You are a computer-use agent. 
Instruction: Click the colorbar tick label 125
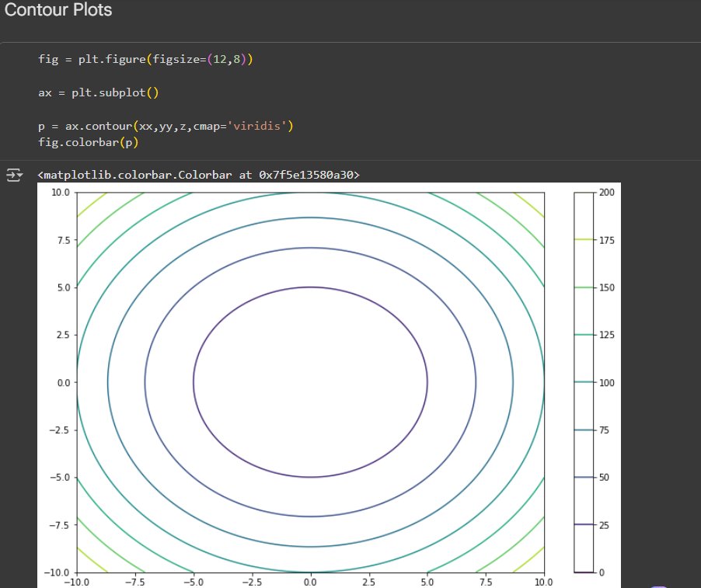pyautogui.click(x=607, y=335)
